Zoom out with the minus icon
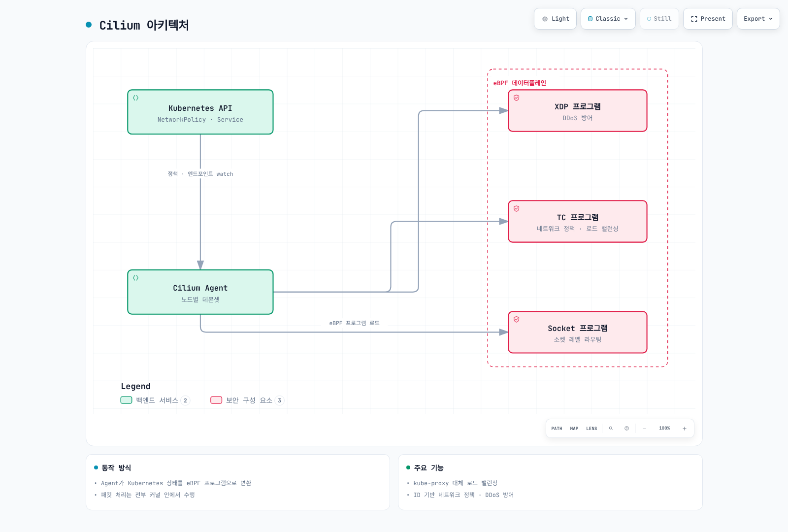This screenshot has width=788, height=532. 644,429
